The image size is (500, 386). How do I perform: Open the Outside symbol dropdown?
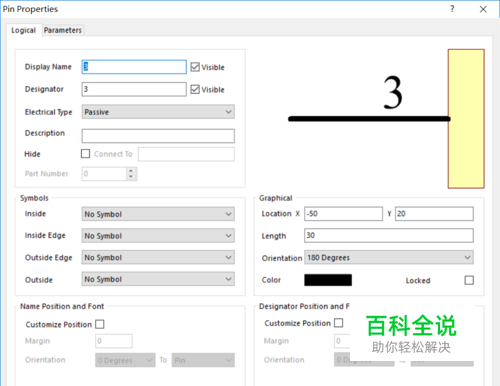pos(158,279)
